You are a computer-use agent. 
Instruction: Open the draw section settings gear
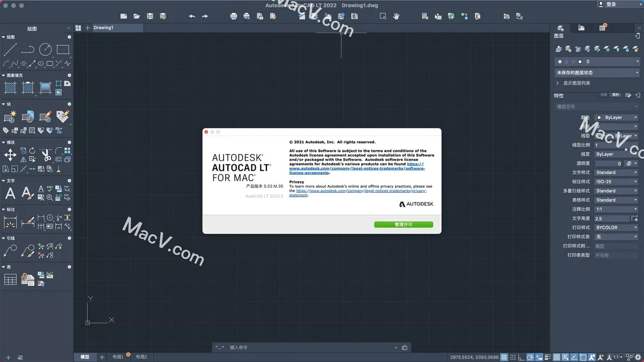pos(70,38)
